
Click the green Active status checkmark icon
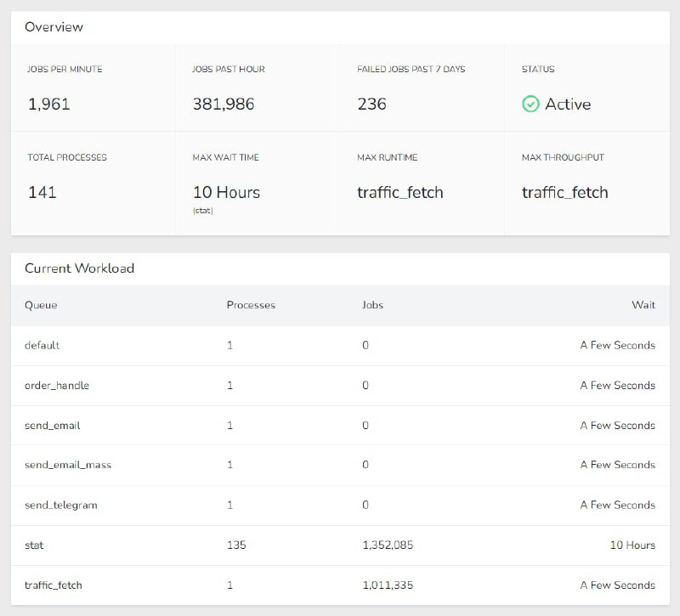pyautogui.click(x=530, y=105)
